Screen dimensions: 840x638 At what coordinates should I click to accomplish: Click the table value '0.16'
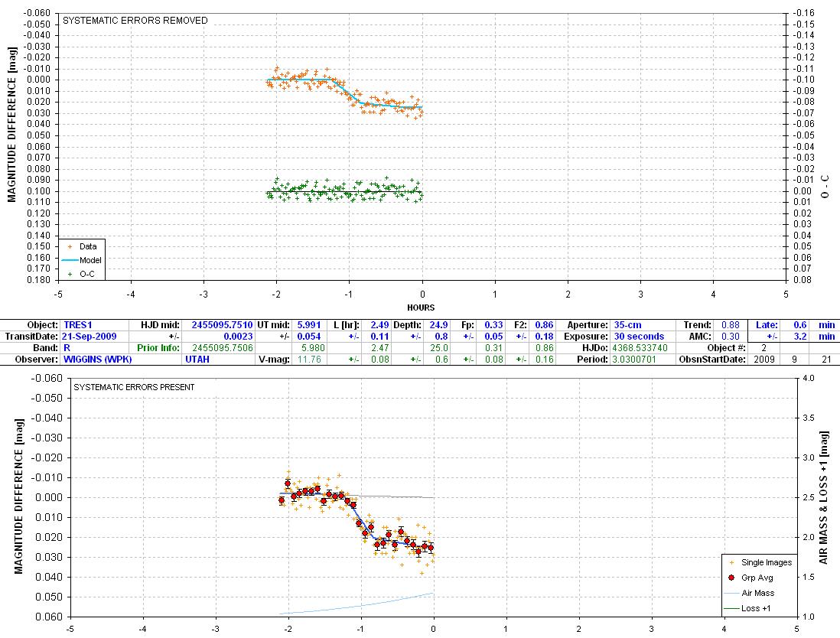pyautogui.click(x=544, y=359)
